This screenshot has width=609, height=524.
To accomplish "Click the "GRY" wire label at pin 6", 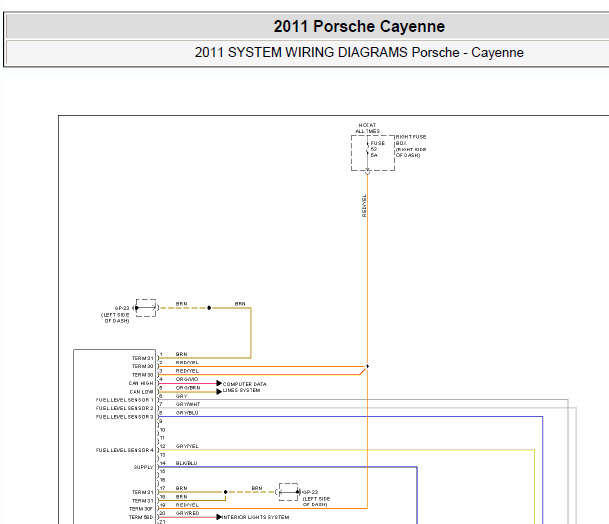I will [x=181, y=396].
